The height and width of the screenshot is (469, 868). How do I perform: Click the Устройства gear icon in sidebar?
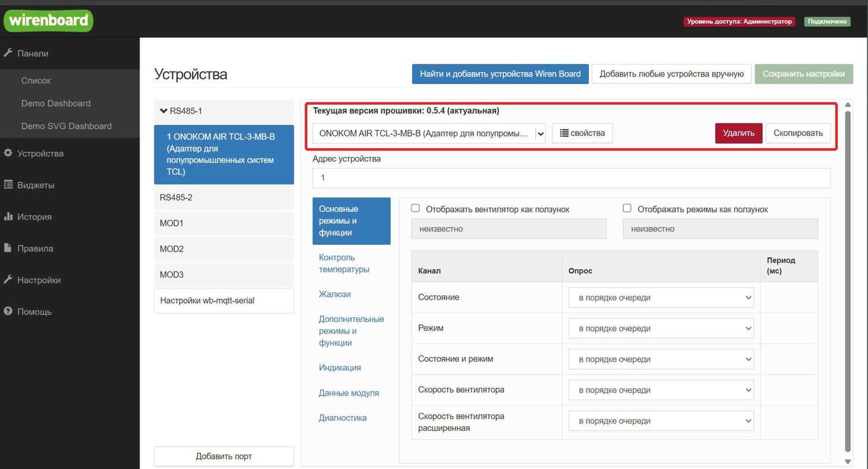click(x=8, y=153)
